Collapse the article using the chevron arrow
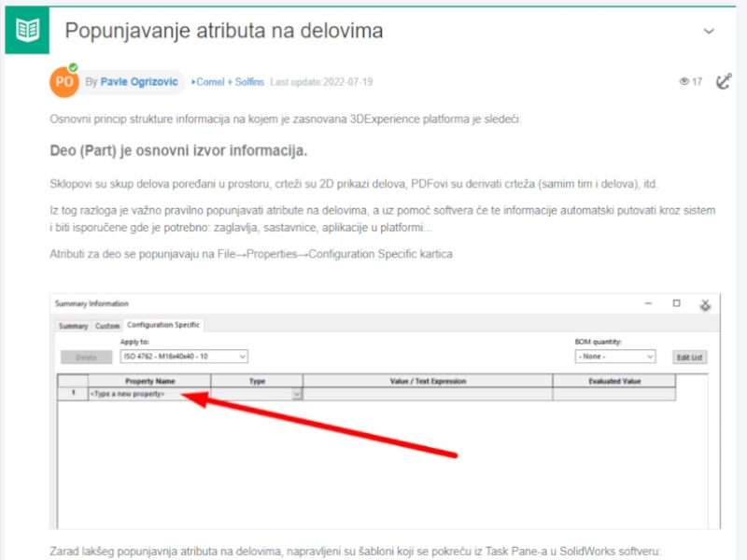 coord(708,31)
